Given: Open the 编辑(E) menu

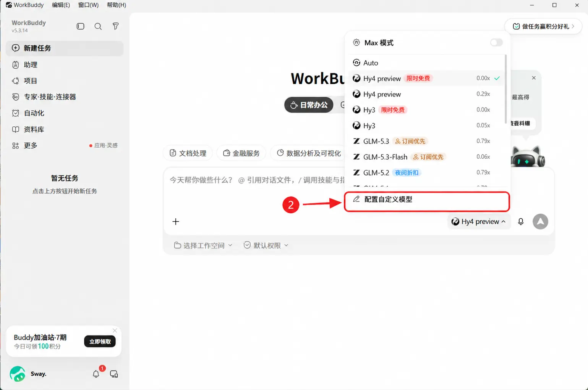Looking at the screenshot, I should (x=61, y=5).
